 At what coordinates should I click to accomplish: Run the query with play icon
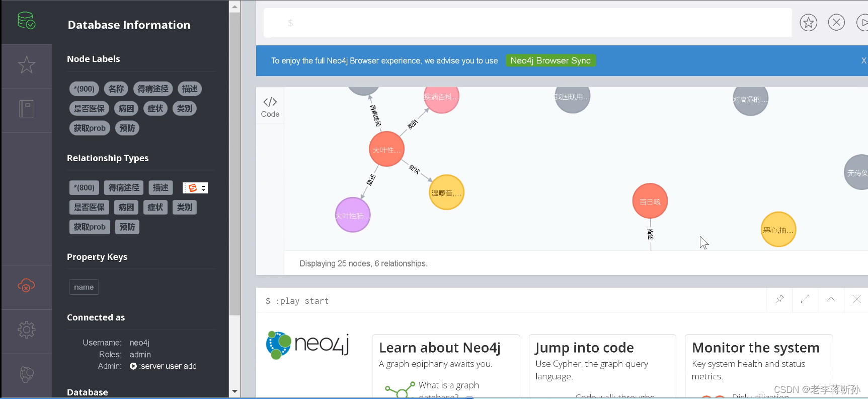(x=862, y=22)
